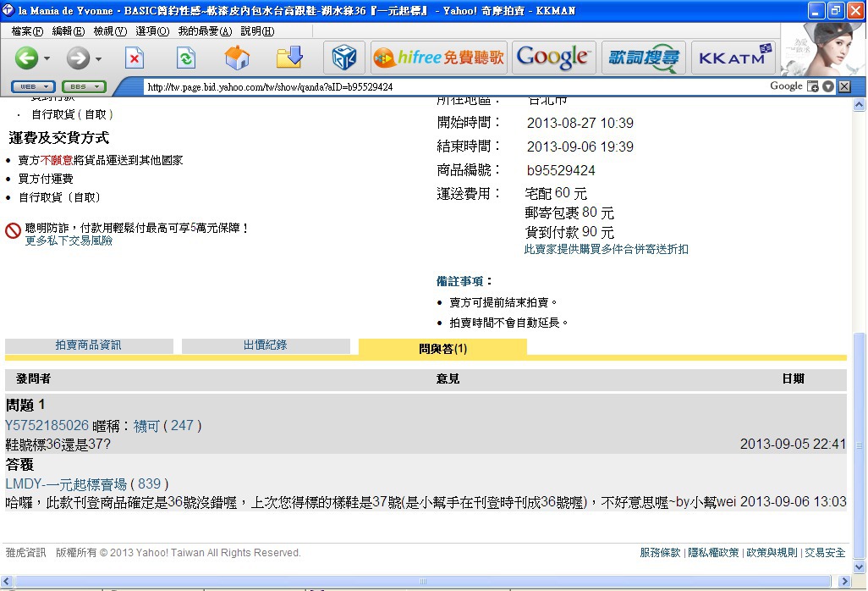Open the Google toolbar shortcut

(553, 58)
